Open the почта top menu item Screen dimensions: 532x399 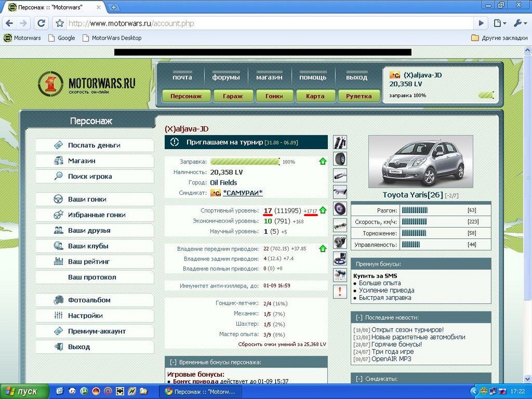pyautogui.click(x=182, y=77)
